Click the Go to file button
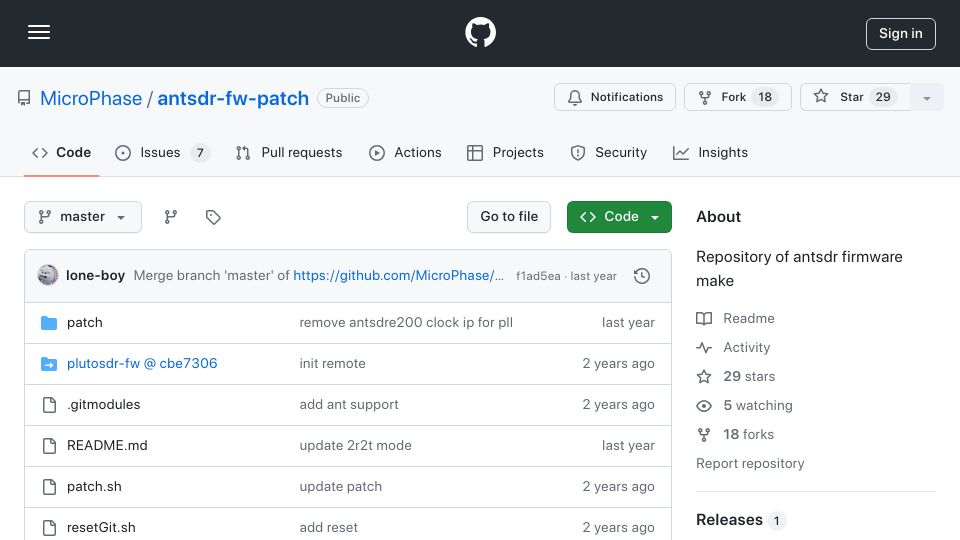 click(509, 217)
